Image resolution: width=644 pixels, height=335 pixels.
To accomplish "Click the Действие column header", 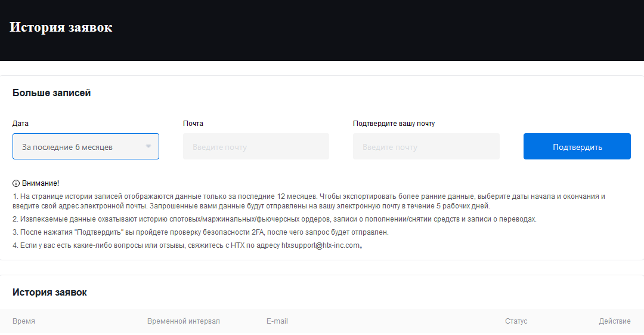I will click(614, 321).
